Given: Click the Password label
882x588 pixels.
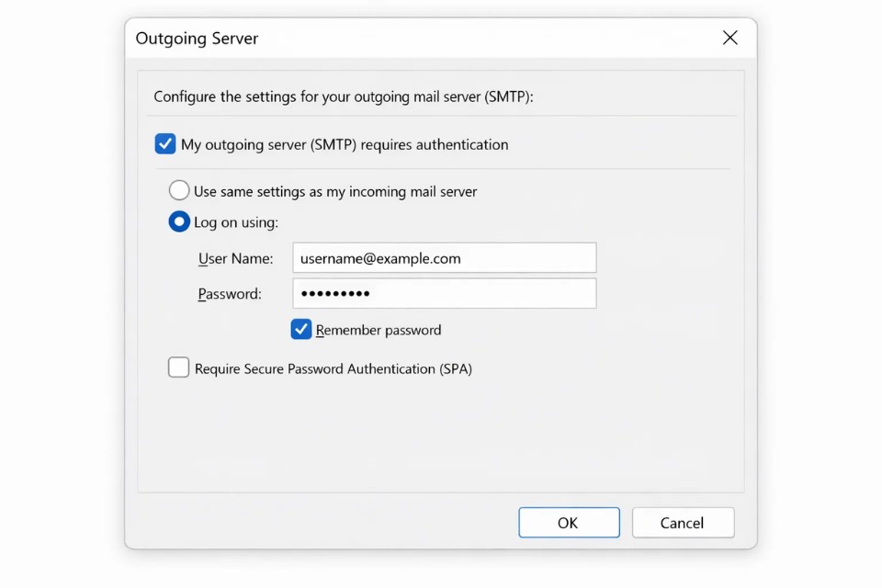Looking at the screenshot, I should click(x=230, y=293).
